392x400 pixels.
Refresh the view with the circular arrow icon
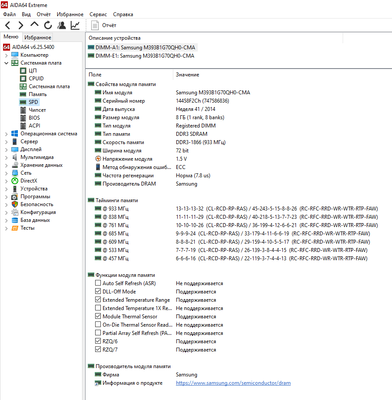48,25
